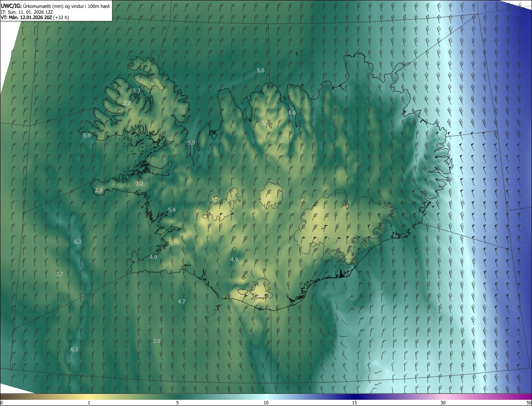532x406 pixels.
Task: Select the 30 label on the colour scale
Action: click(443, 403)
